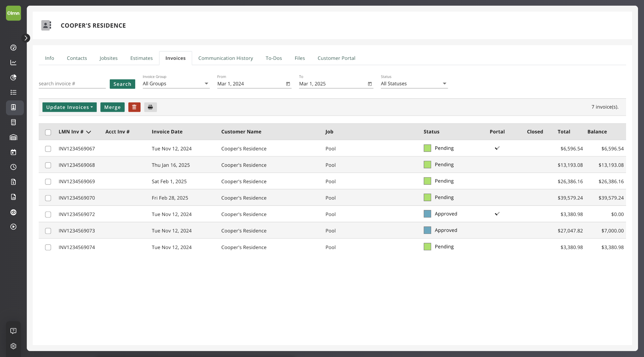Screen dimensions: 644x357
Task: Click the portal checkmark for INV1234569067
Action: pos(497,148)
